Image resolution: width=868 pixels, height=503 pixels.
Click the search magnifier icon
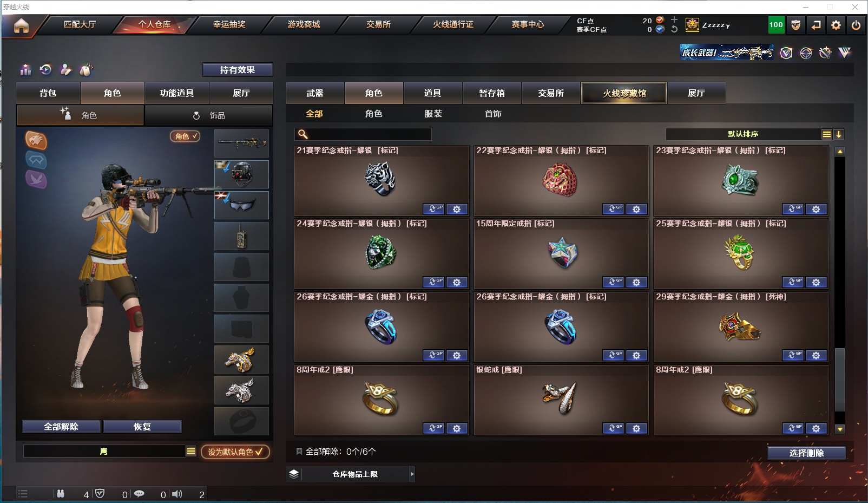(x=303, y=134)
